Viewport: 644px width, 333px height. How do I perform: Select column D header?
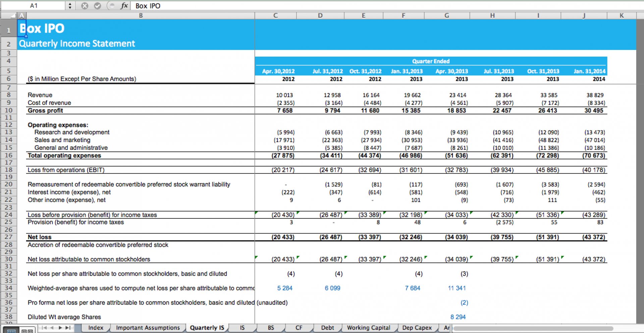click(320, 15)
